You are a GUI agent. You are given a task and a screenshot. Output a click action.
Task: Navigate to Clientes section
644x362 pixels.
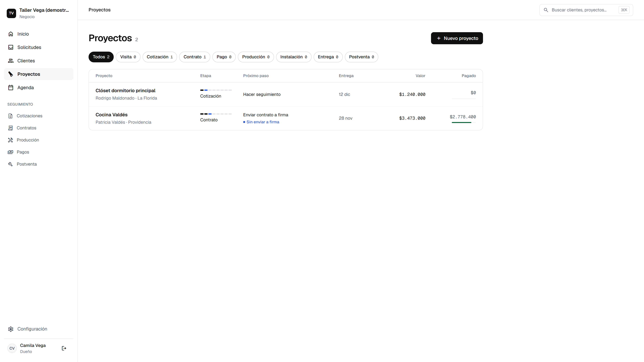click(39, 61)
